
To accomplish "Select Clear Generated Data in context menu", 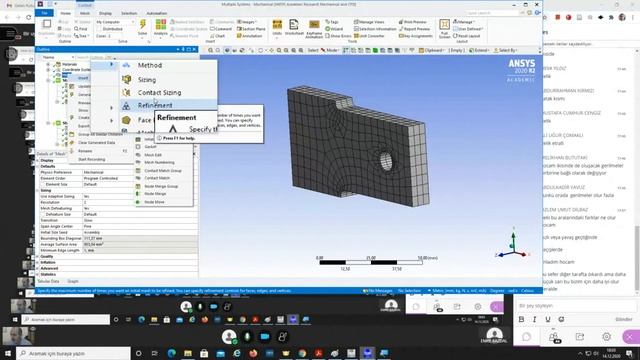I will [96, 143].
